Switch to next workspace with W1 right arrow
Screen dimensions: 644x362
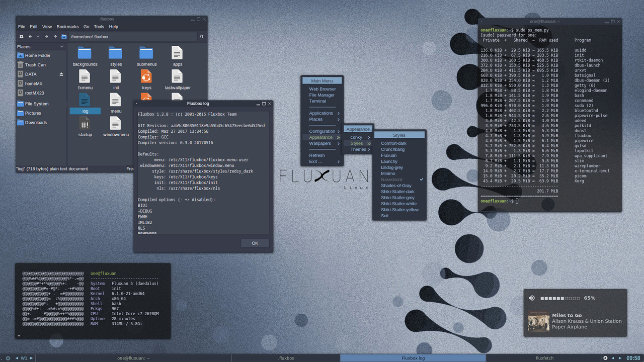pos(32,358)
